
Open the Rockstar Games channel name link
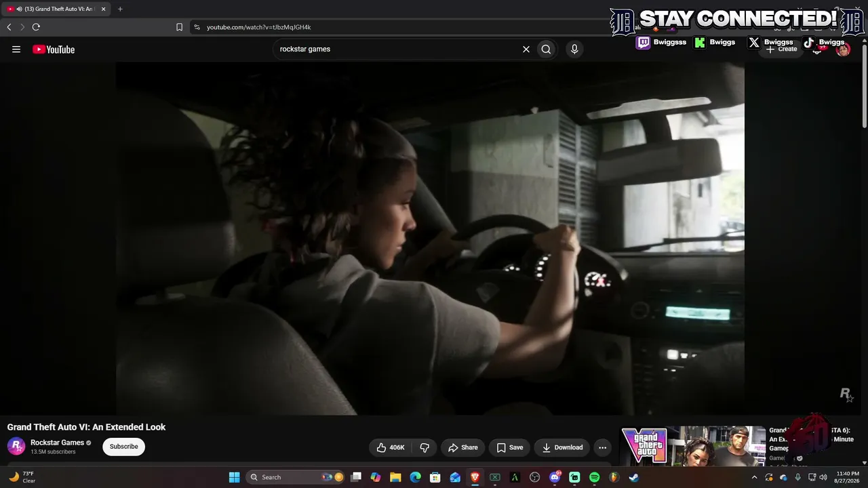[x=57, y=443]
